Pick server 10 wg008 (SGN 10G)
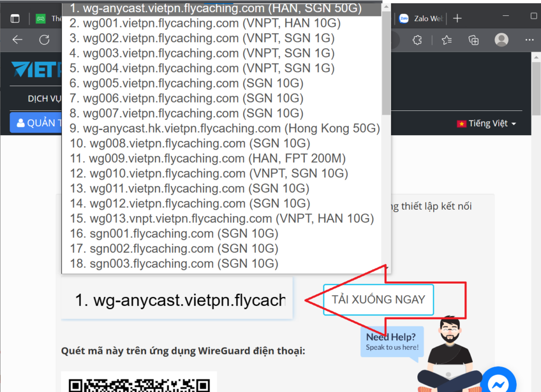Image resolution: width=541 pixels, height=392 pixels. (x=221, y=143)
